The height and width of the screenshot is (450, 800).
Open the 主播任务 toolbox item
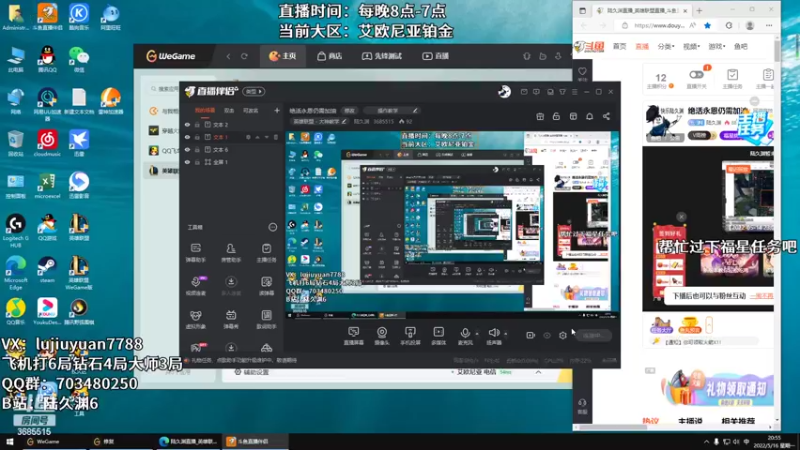pos(266,252)
